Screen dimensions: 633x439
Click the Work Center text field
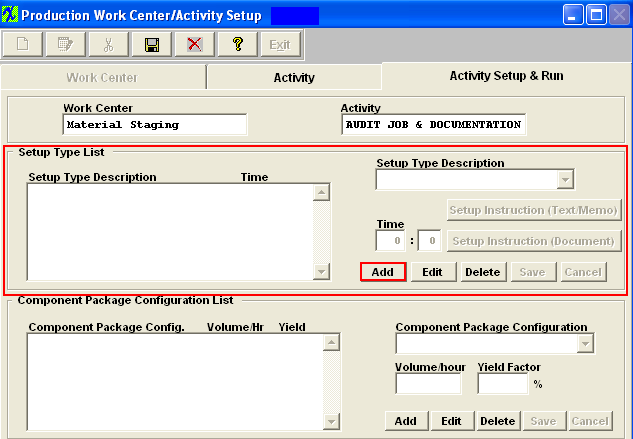click(155, 124)
